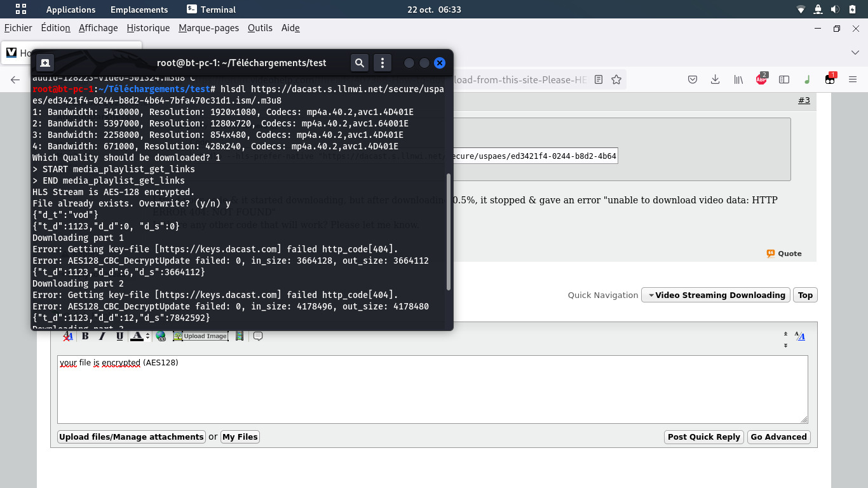Screen dimensions: 868x488
Task: Open the terminal three-dot menu
Action: click(x=383, y=63)
